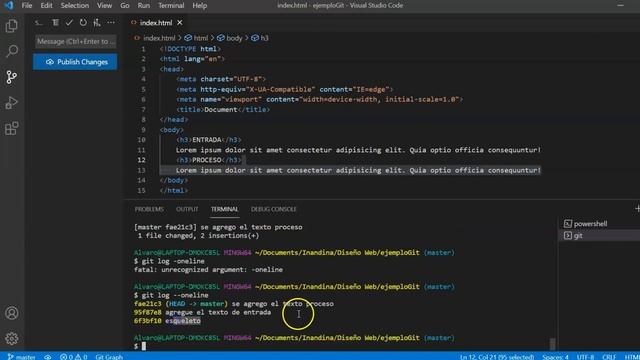Open the Accounts icon in activity bar

coord(11,313)
